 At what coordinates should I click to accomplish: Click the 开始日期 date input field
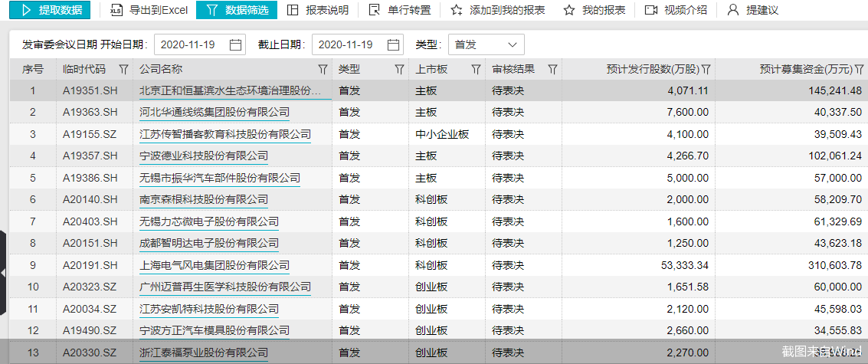pos(200,45)
